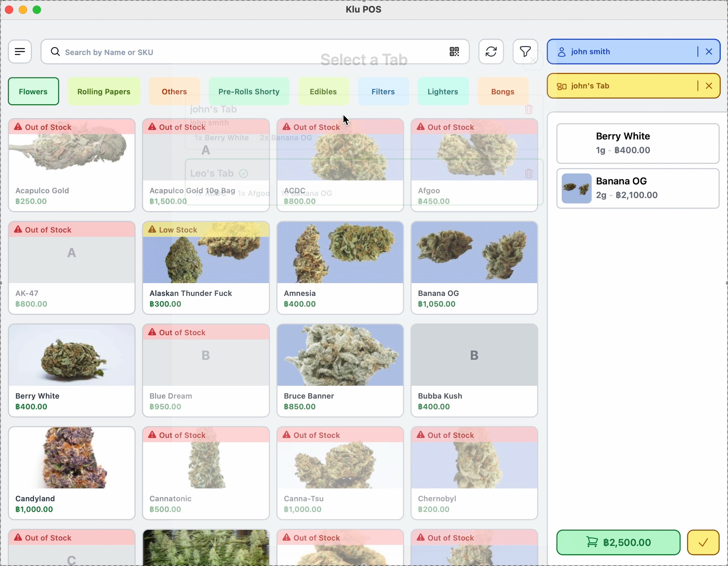Image resolution: width=728 pixels, height=566 pixels.
Task: Open the pre-rolls shorty category
Action: [x=249, y=92]
